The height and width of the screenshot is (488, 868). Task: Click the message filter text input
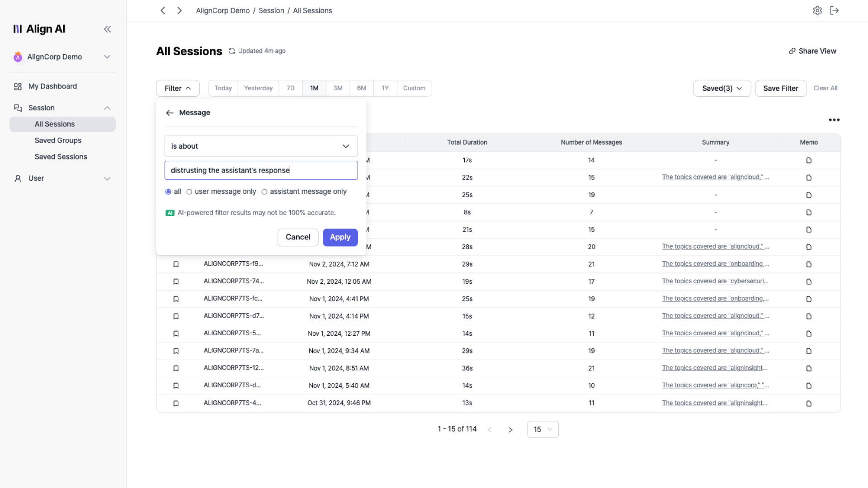tap(261, 170)
